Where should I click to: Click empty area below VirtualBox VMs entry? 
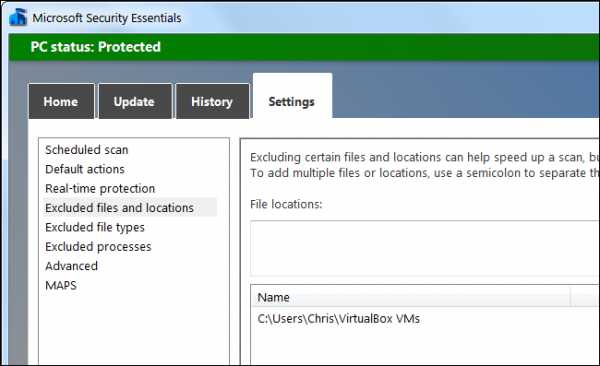(x=425, y=346)
